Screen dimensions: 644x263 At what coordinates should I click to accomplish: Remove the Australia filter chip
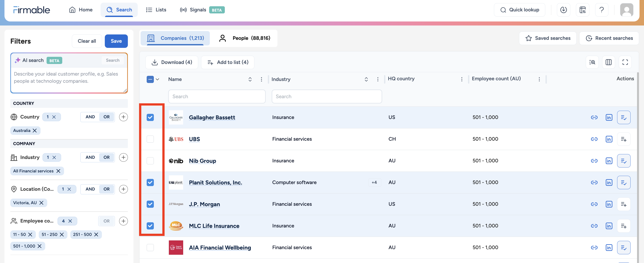pyautogui.click(x=35, y=131)
